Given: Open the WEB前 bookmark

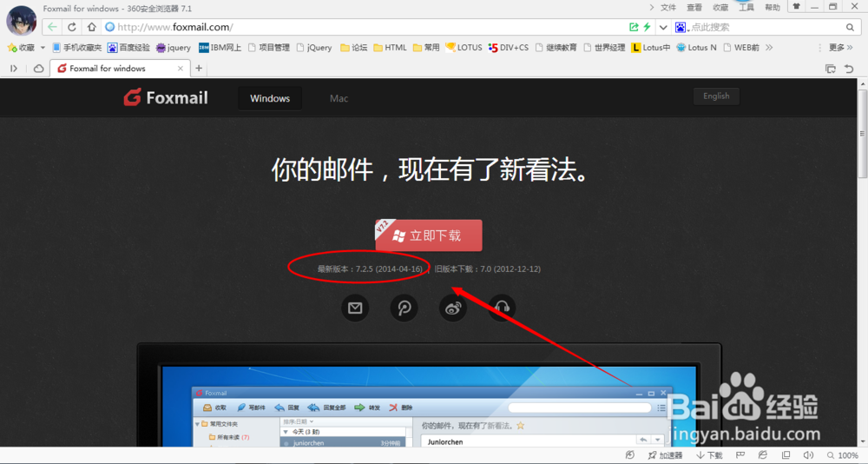Looking at the screenshot, I should tap(740, 48).
